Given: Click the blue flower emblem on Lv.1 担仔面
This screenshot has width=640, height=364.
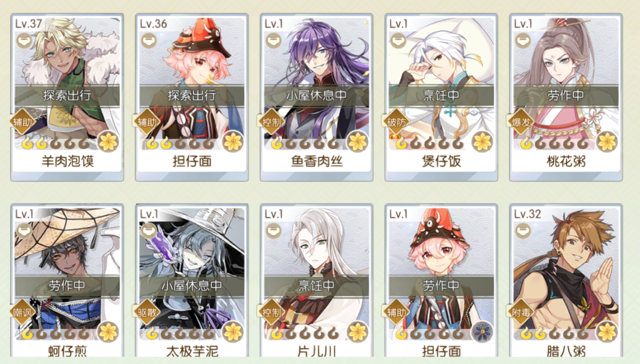Looking at the screenshot, I should pos(482,332).
